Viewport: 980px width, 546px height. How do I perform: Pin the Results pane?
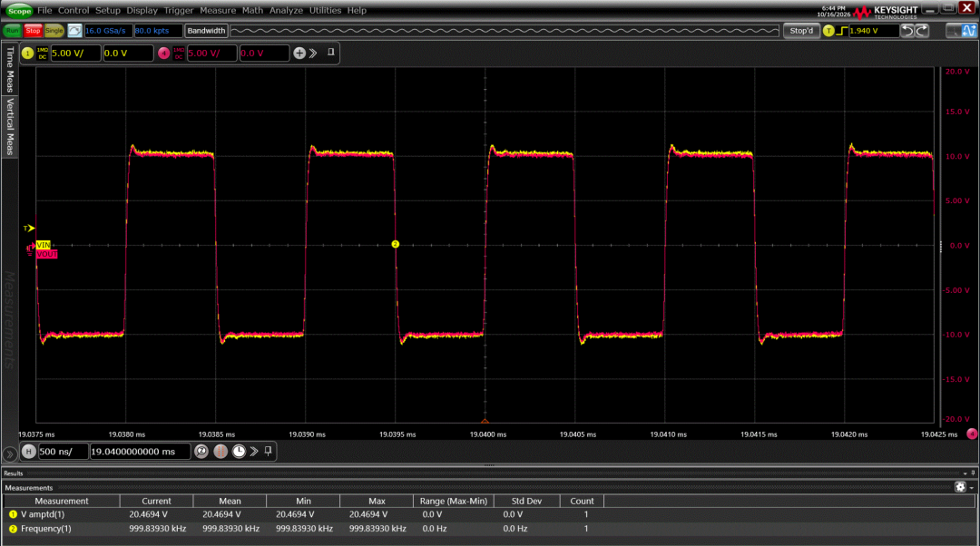tap(973, 473)
